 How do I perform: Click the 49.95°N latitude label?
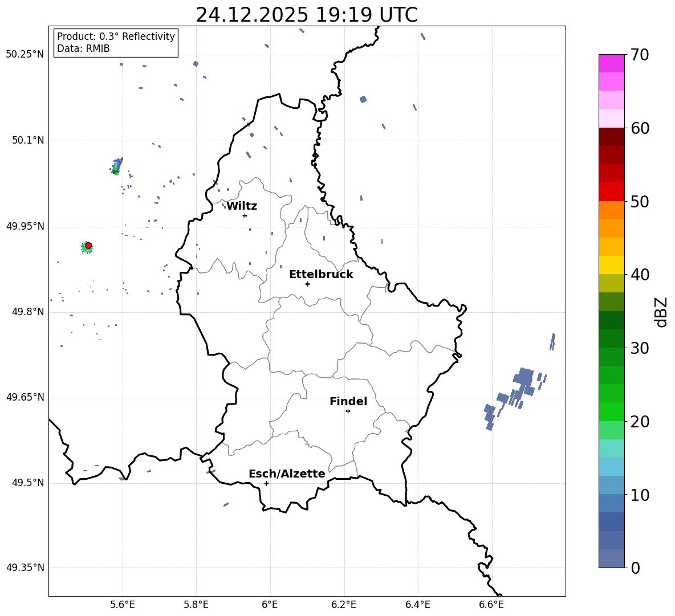tap(25, 226)
